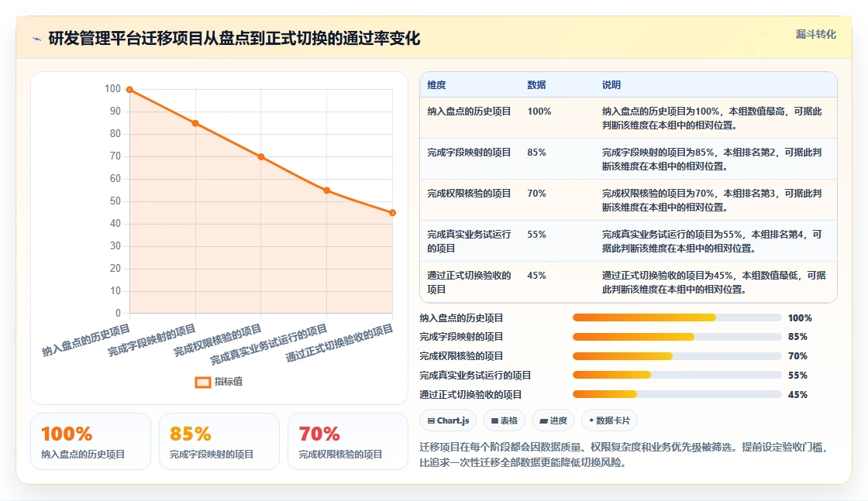Click the orange 指标值 legend swatch
Image resolution: width=868 pixels, height=501 pixels.
coord(202,382)
